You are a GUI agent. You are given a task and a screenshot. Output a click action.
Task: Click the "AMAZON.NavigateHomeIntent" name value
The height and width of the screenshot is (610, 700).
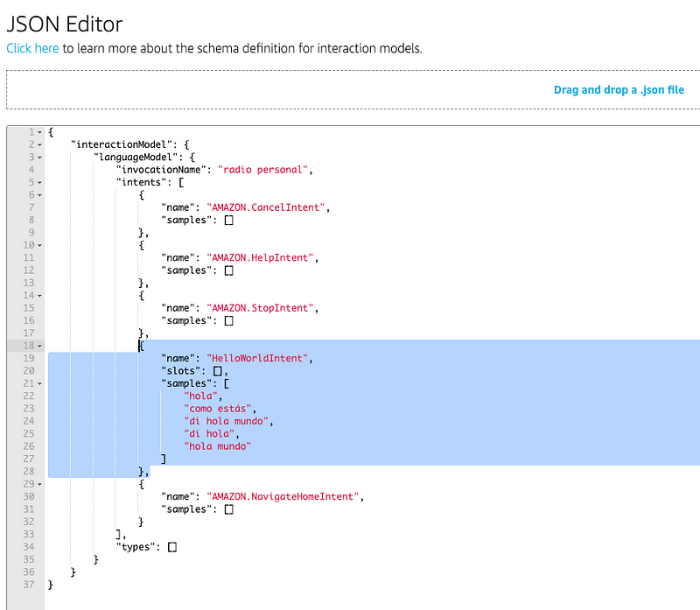coord(283,496)
